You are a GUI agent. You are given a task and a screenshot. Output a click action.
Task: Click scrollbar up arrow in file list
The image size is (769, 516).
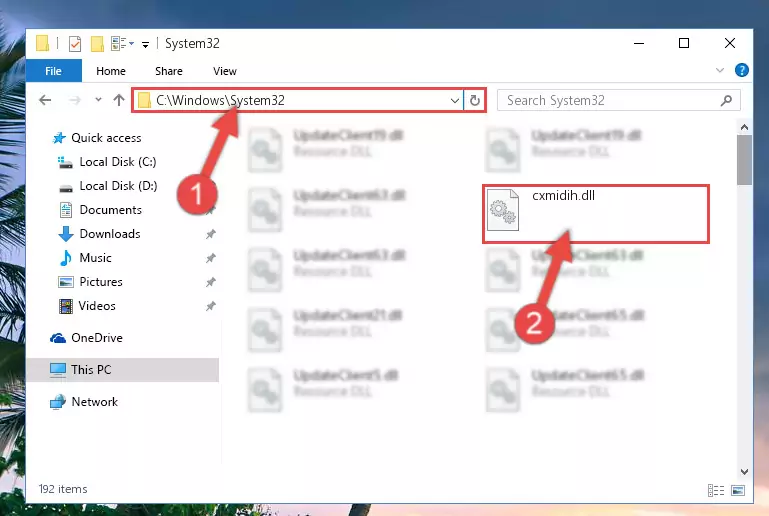(x=744, y=128)
